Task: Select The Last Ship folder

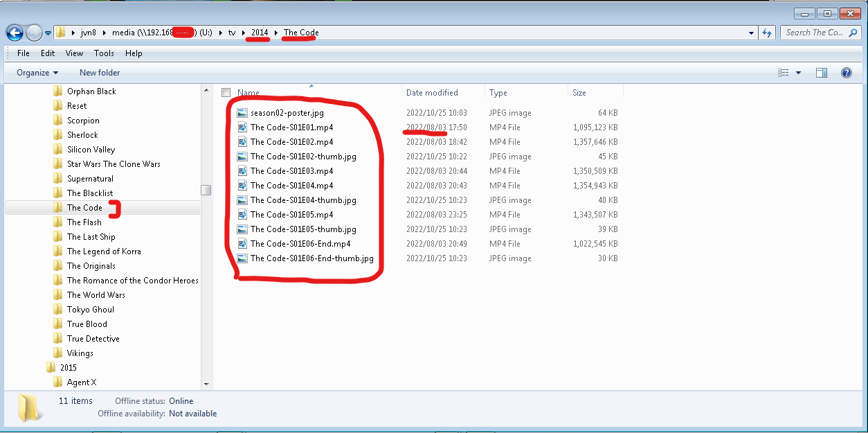Action: tap(91, 237)
